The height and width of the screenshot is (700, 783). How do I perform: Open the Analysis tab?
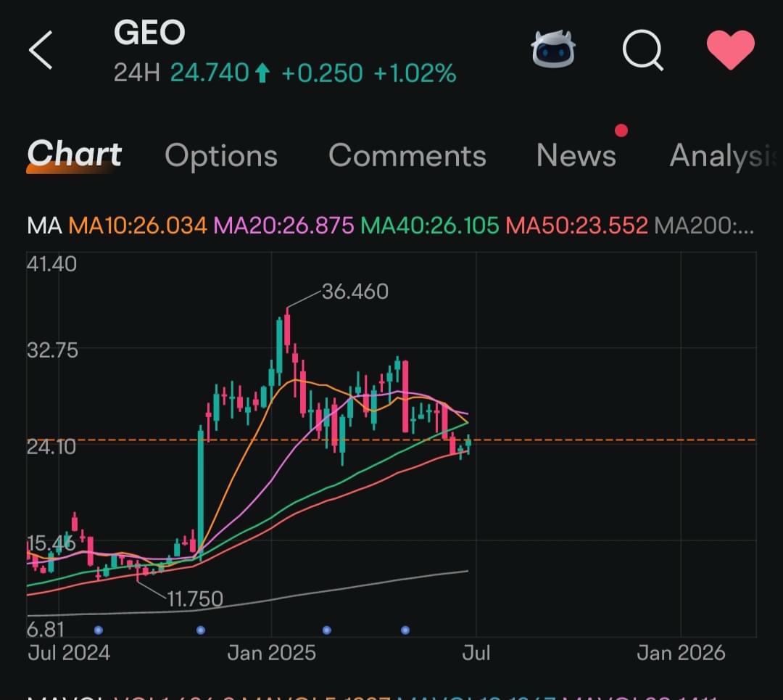click(x=723, y=156)
